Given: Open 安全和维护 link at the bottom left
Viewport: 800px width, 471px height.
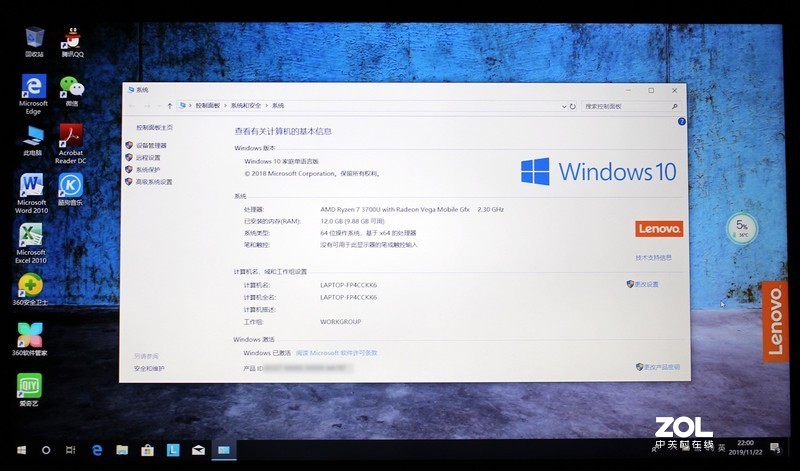Looking at the screenshot, I should click(149, 368).
